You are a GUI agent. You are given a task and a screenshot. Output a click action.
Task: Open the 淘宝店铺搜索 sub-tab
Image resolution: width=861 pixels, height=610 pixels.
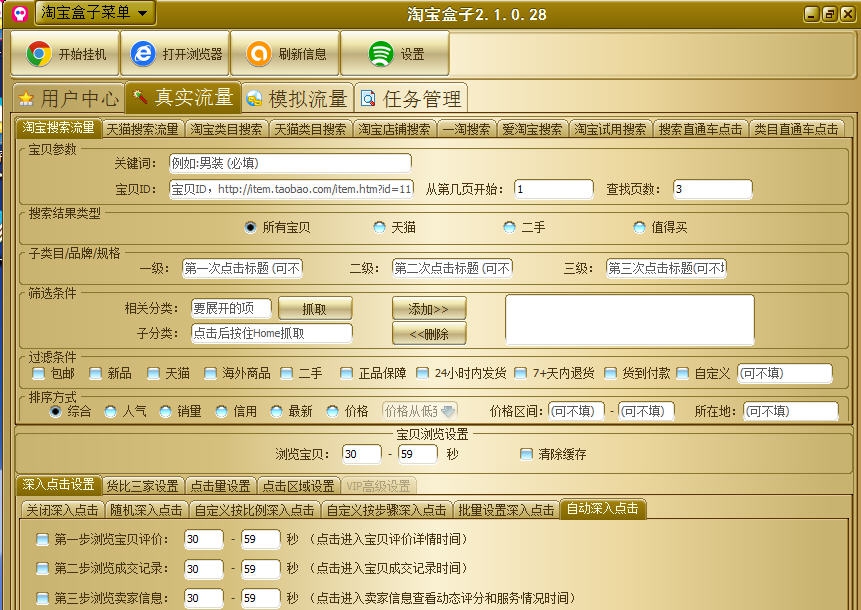394,129
